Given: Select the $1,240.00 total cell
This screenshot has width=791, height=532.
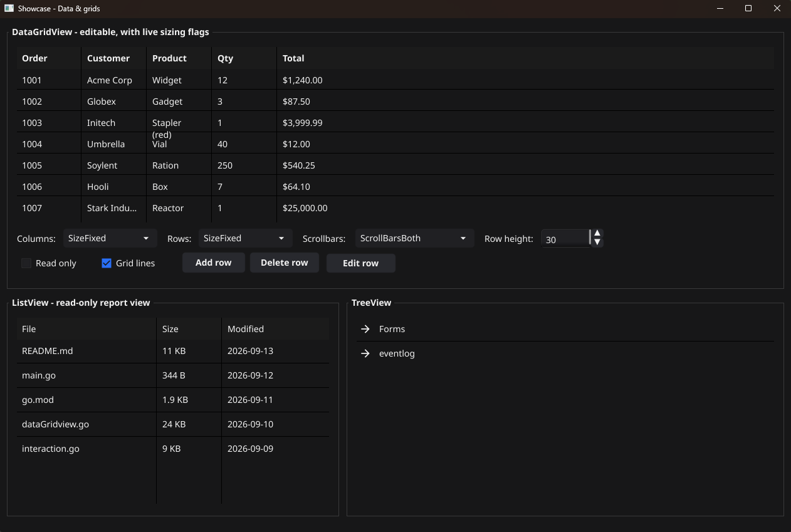Looking at the screenshot, I should coord(525,80).
